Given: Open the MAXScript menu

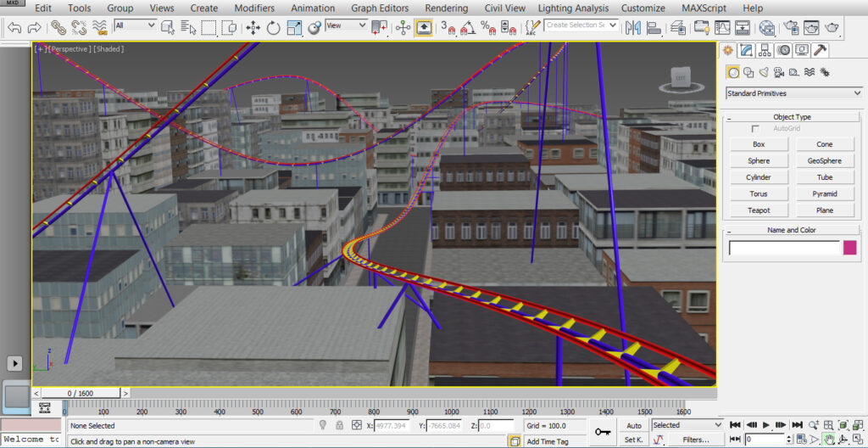Looking at the screenshot, I should pos(704,8).
